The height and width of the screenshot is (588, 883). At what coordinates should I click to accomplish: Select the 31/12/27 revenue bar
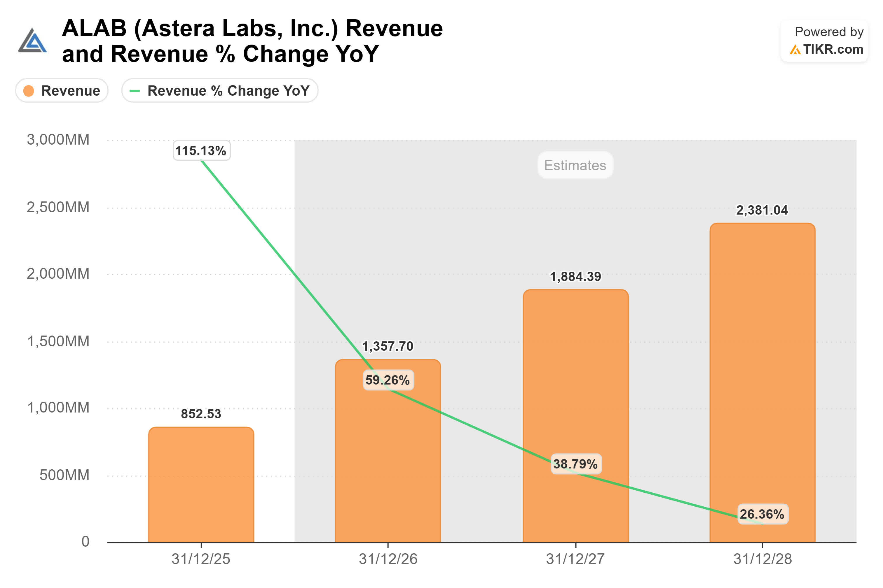coord(575,415)
